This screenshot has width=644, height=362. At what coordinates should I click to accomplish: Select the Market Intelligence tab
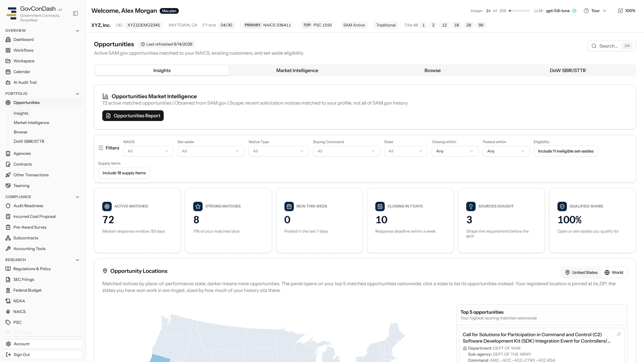coord(297,70)
